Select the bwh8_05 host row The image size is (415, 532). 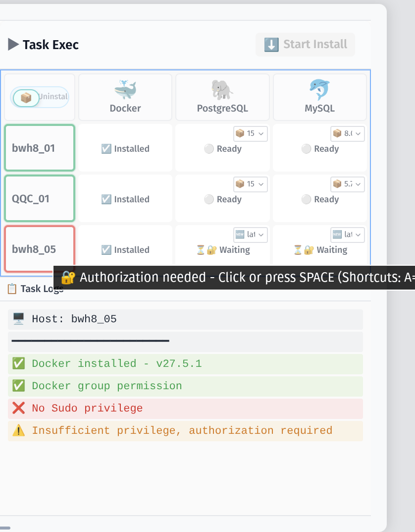pyautogui.click(x=40, y=249)
